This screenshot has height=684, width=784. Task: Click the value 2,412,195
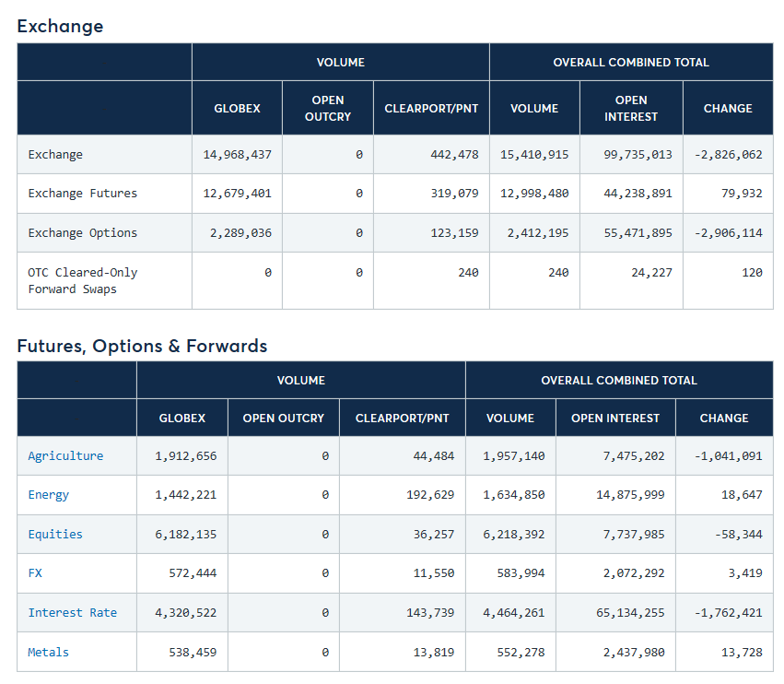[538, 232]
